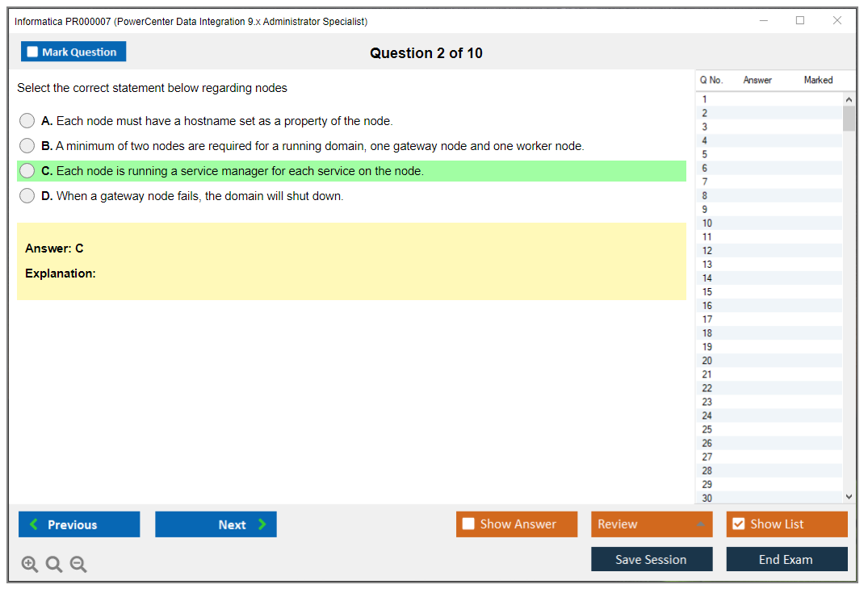This screenshot has width=868, height=593.
Task: Go to the Previous question
Action: coord(79,524)
